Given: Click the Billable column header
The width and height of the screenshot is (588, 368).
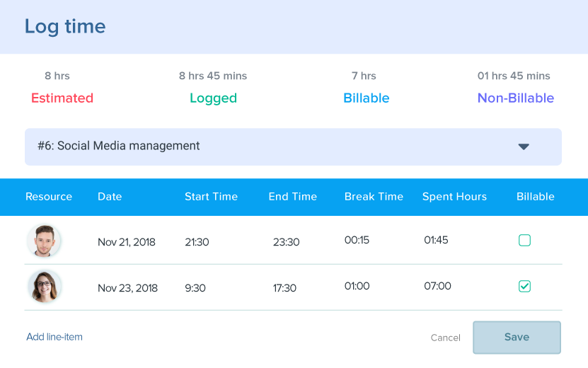Looking at the screenshot, I should 536,197.
